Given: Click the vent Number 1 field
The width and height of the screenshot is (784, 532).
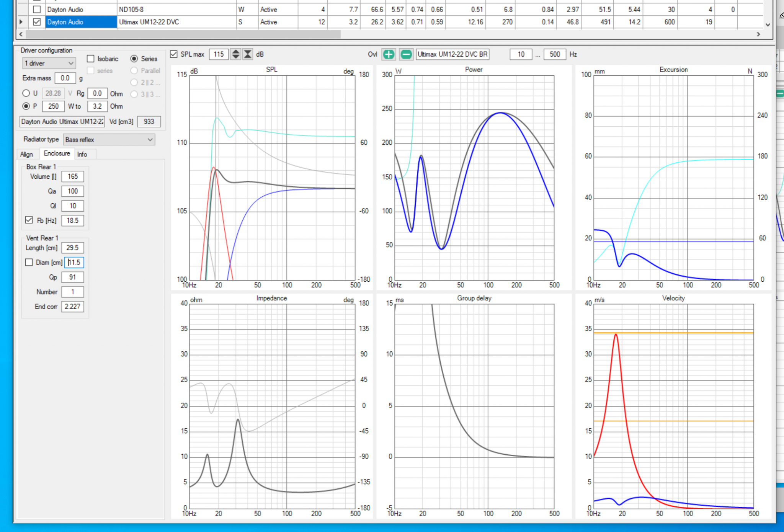Looking at the screenshot, I should pos(73,292).
